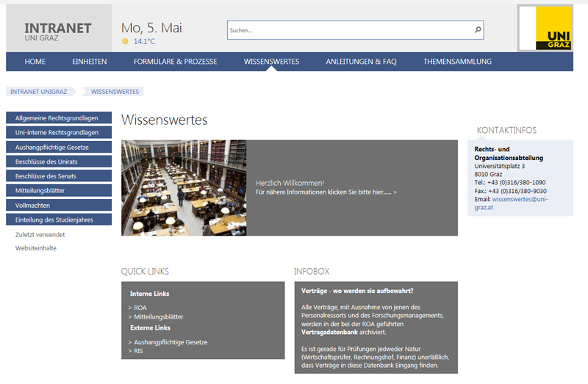Follow the 'Für nähere Informationen' link
This screenshot has height=384, width=588.
click(x=326, y=192)
